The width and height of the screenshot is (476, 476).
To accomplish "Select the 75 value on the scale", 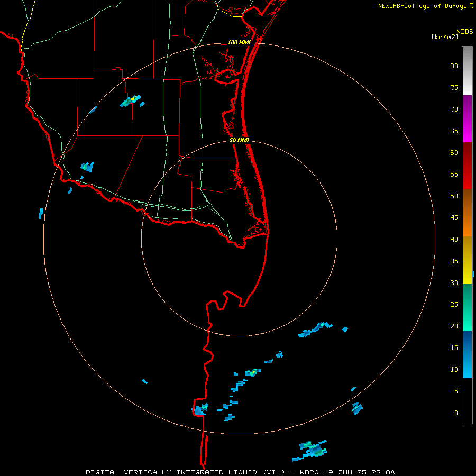I will click(454, 87).
